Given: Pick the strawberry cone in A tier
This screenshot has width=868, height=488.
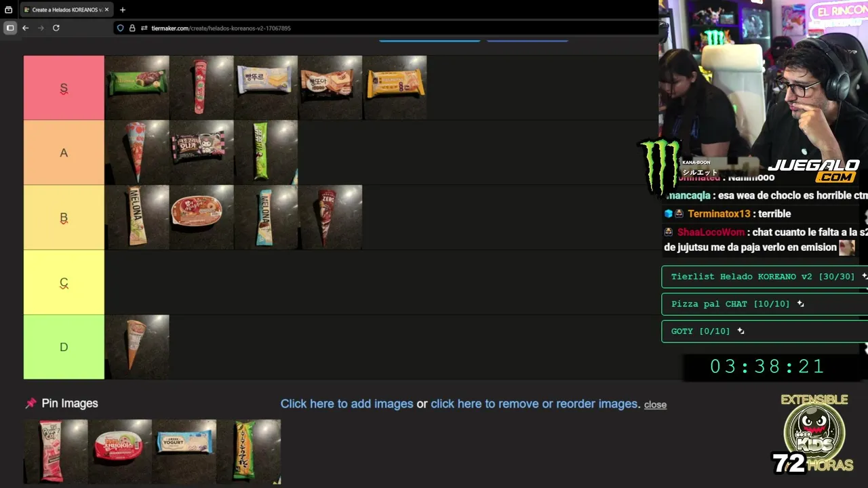Looking at the screenshot, I should [x=137, y=152].
